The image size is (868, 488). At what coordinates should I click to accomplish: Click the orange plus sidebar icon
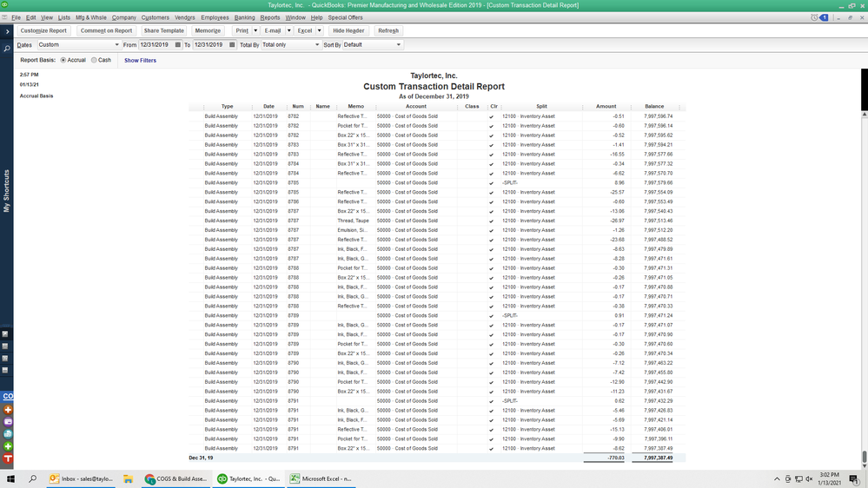(8, 410)
